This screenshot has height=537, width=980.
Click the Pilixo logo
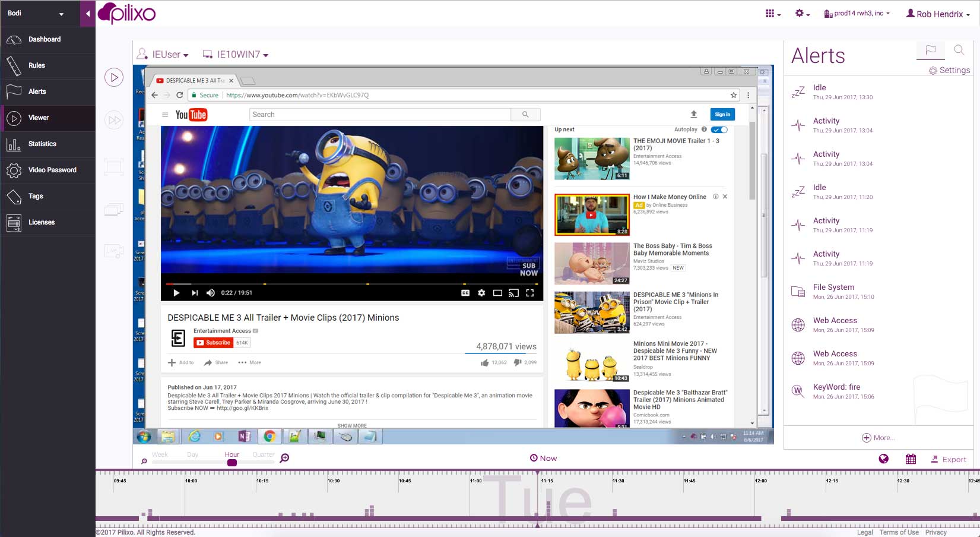pos(127,13)
